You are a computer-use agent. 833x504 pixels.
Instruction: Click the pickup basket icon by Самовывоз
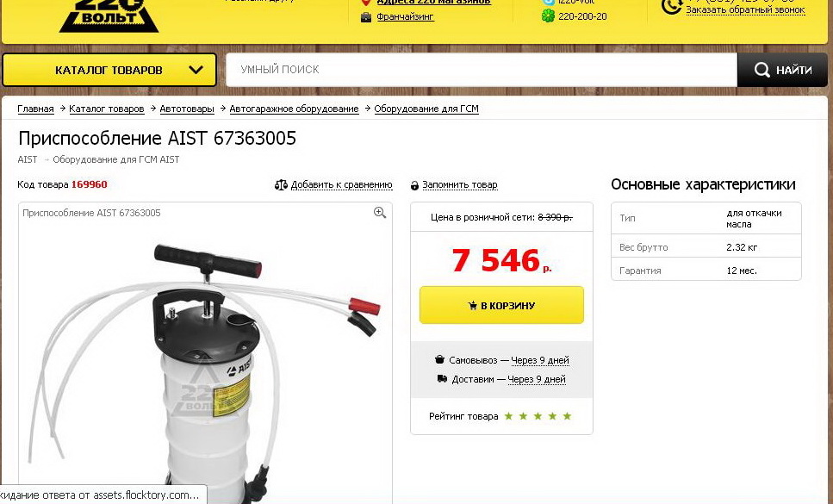pos(439,359)
